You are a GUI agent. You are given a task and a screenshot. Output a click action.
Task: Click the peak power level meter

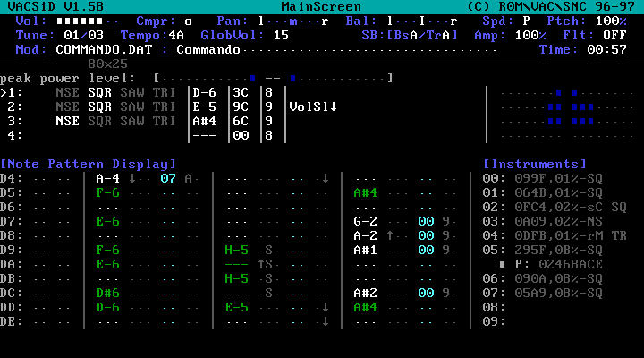[273, 78]
